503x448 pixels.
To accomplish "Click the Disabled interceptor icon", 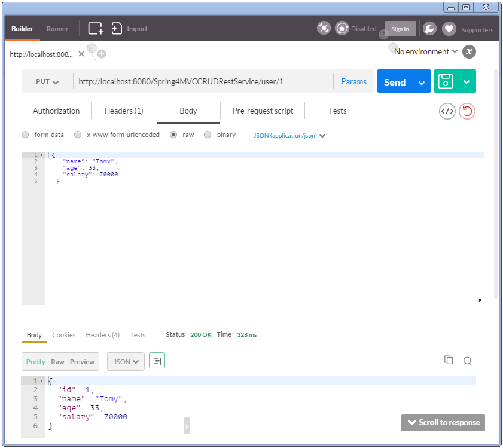I will [342, 28].
